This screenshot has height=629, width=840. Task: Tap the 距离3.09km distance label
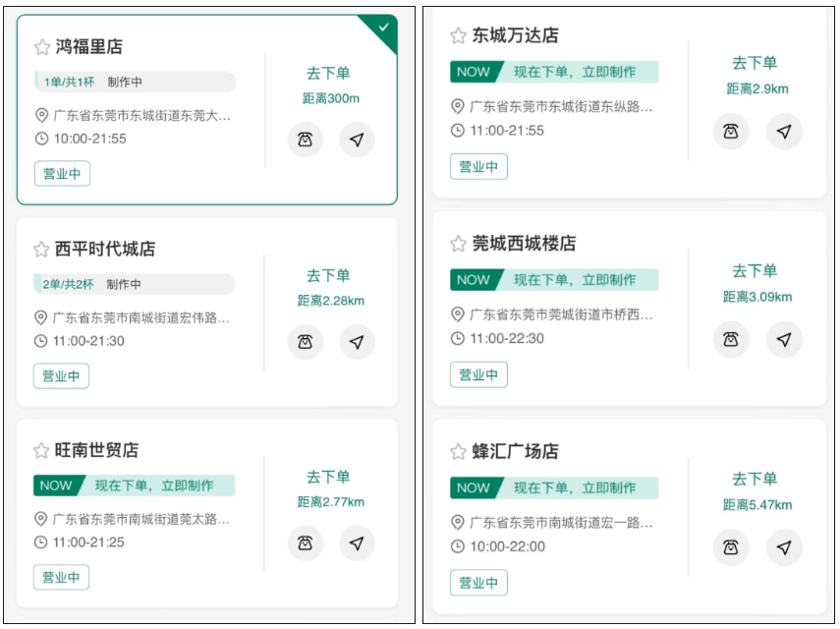(757, 297)
